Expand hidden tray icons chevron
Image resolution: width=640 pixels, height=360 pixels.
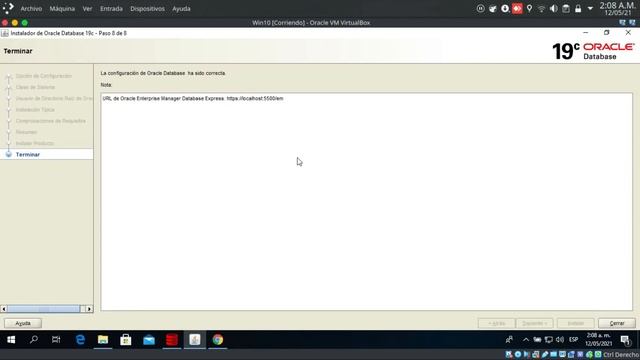[x=526, y=340]
